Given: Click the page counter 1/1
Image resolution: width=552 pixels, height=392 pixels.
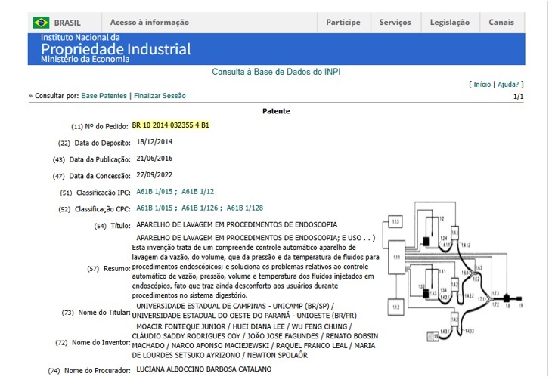Looking at the screenshot, I should (519, 97).
